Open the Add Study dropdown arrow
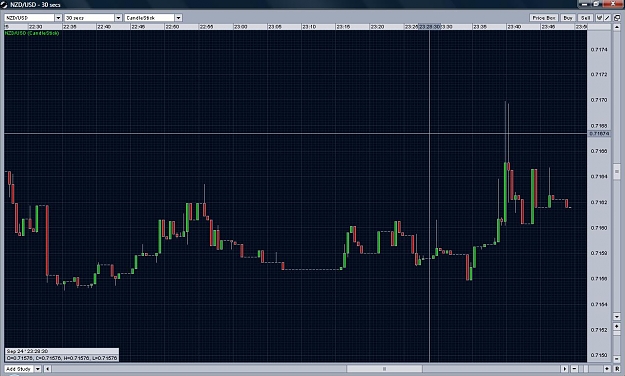Image resolution: width=625 pixels, height=376 pixels. click(x=38, y=369)
